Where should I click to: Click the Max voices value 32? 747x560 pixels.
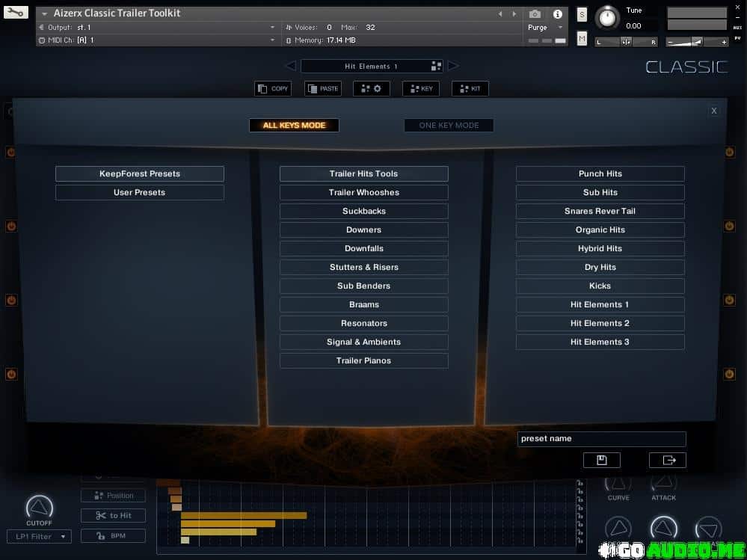pyautogui.click(x=370, y=28)
